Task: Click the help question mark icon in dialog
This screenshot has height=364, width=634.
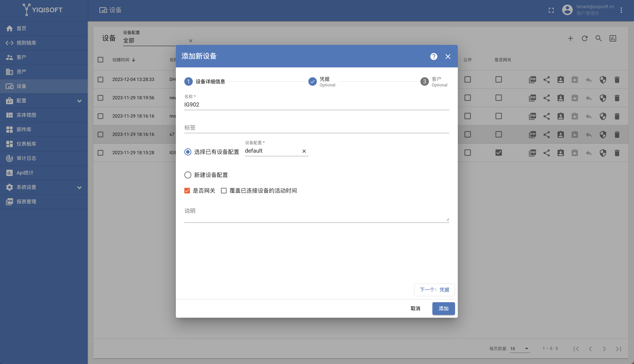Action: pos(434,57)
